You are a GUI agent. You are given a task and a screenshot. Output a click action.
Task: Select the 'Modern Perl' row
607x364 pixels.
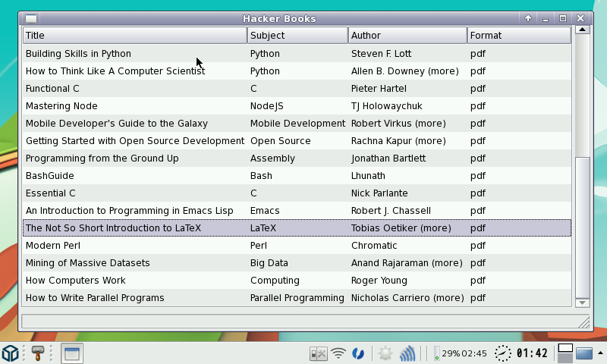[297, 245]
